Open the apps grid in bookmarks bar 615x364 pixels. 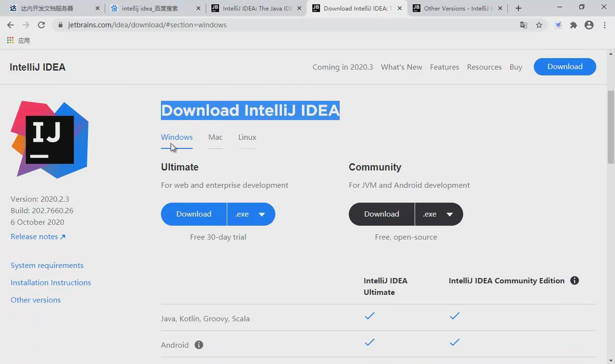[10, 40]
